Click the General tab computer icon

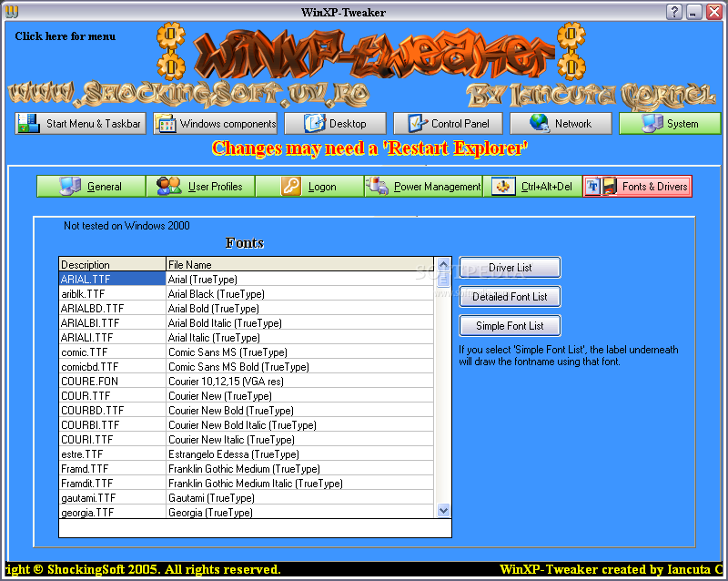click(70, 187)
